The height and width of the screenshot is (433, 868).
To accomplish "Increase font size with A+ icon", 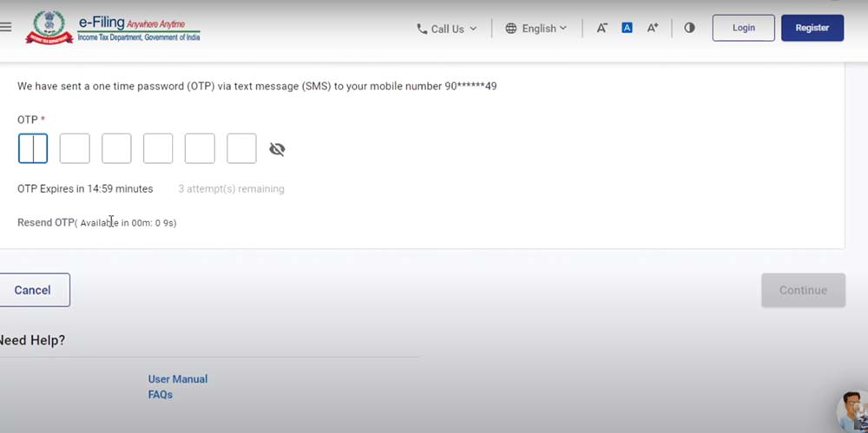I will pyautogui.click(x=652, y=28).
